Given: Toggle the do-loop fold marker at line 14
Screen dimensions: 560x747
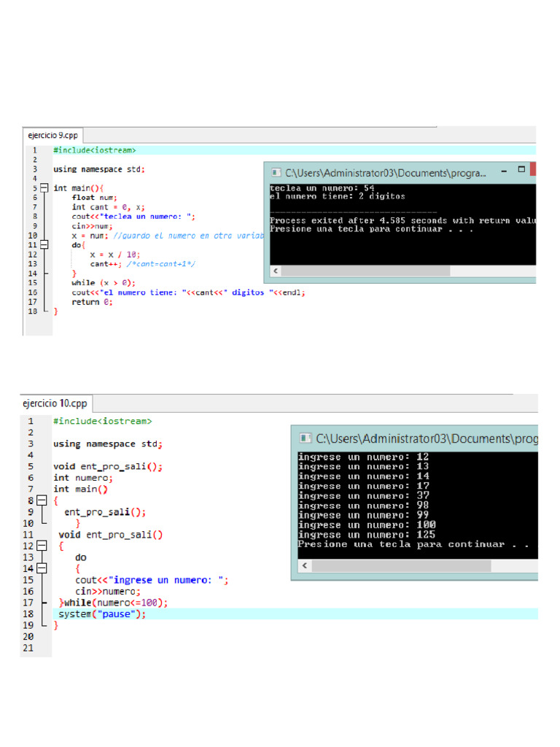Looking at the screenshot, I should click(x=41, y=568).
